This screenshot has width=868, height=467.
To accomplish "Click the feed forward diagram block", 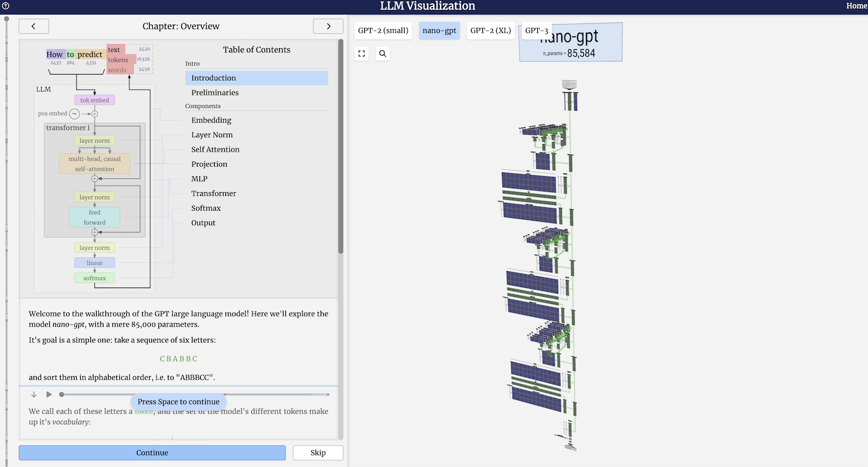I will [95, 217].
